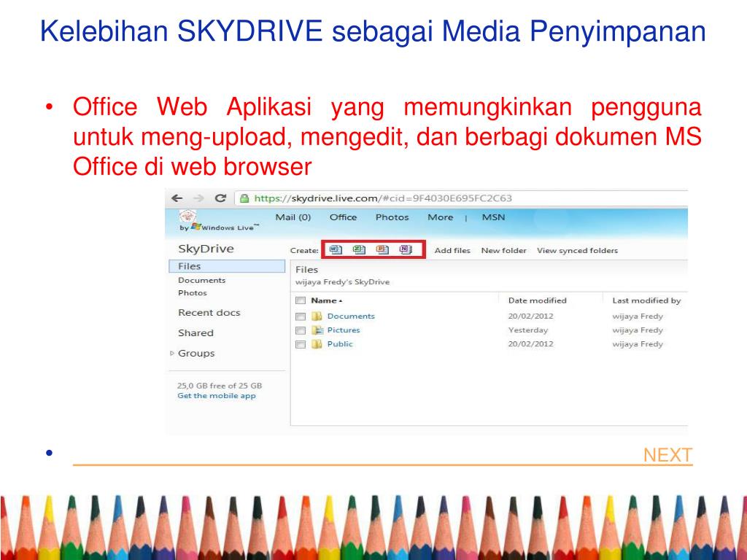Create a new PowerPoint presentation
The image size is (747, 560).
pos(382,249)
